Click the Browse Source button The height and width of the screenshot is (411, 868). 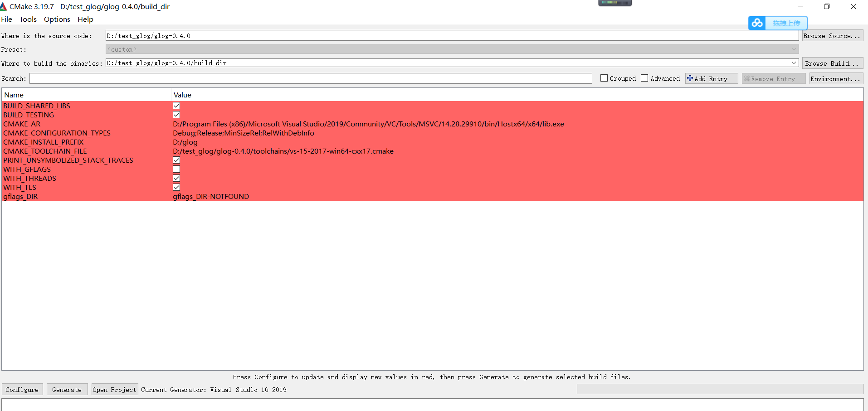point(832,36)
